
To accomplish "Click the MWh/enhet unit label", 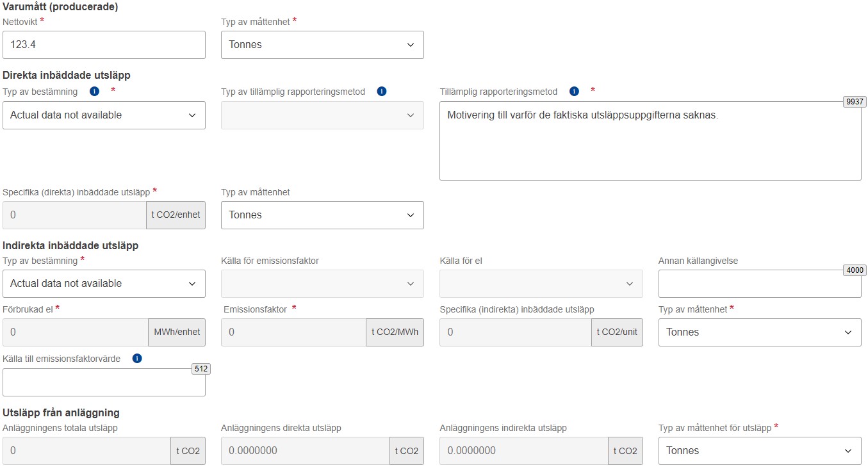I will pyautogui.click(x=177, y=332).
